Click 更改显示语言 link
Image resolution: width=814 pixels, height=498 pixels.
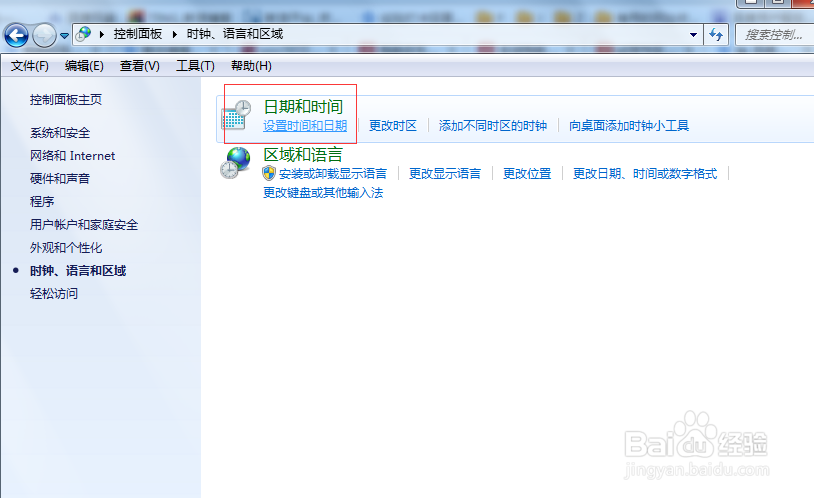coord(445,173)
